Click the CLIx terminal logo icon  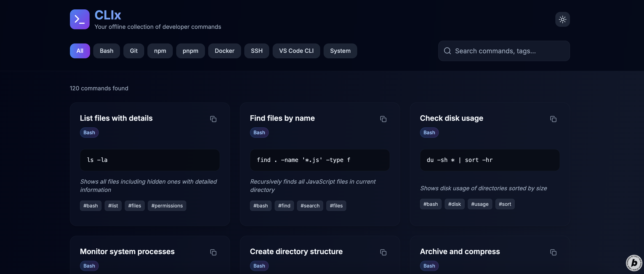click(x=80, y=19)
